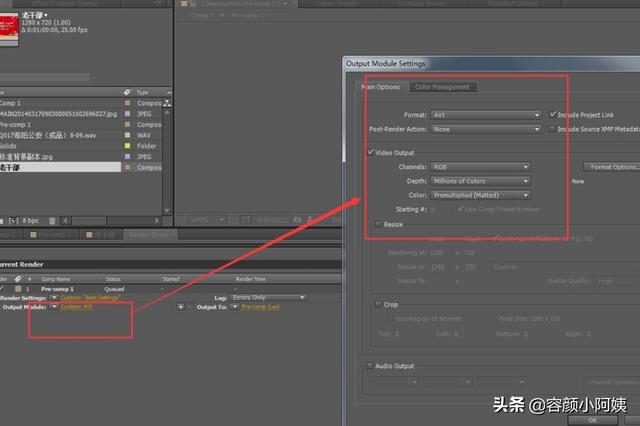Click the Format Options button
This screenshot has width=640, height=426.
tap(612, 167)
